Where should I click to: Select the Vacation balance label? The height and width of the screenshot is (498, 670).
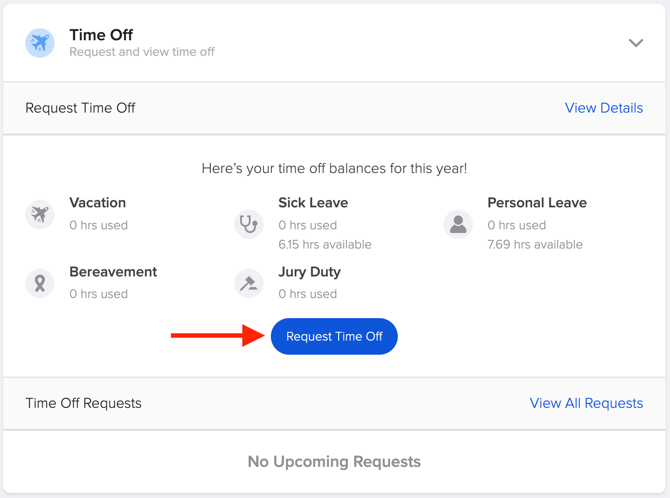tap(97, 203)
